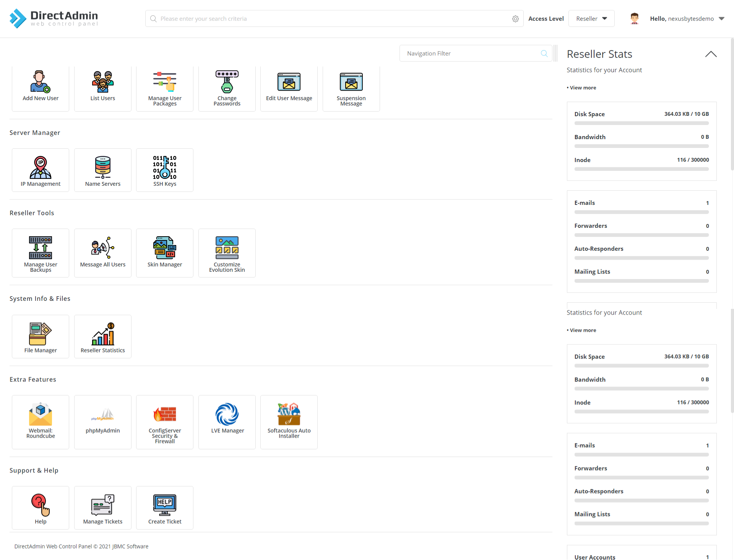Open Webmail: Roundcube
Viewport: 734px width, 560px height.
point(41,422)
